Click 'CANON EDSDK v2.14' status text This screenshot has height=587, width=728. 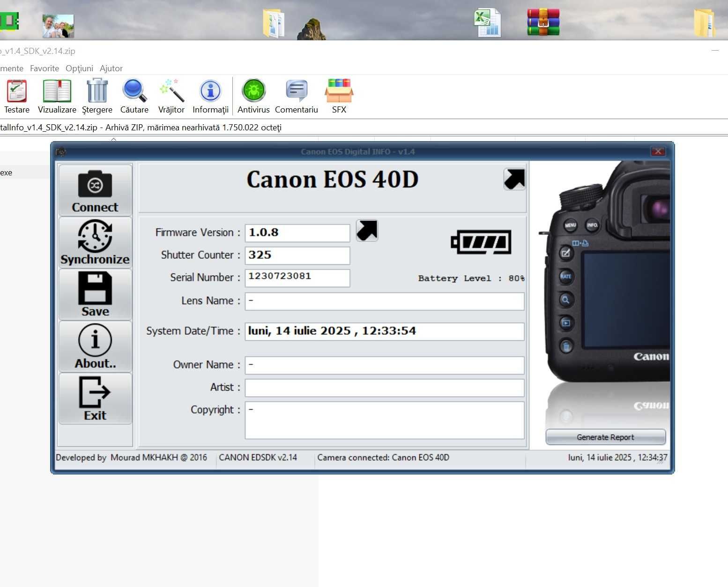click(x=258, y=458)
